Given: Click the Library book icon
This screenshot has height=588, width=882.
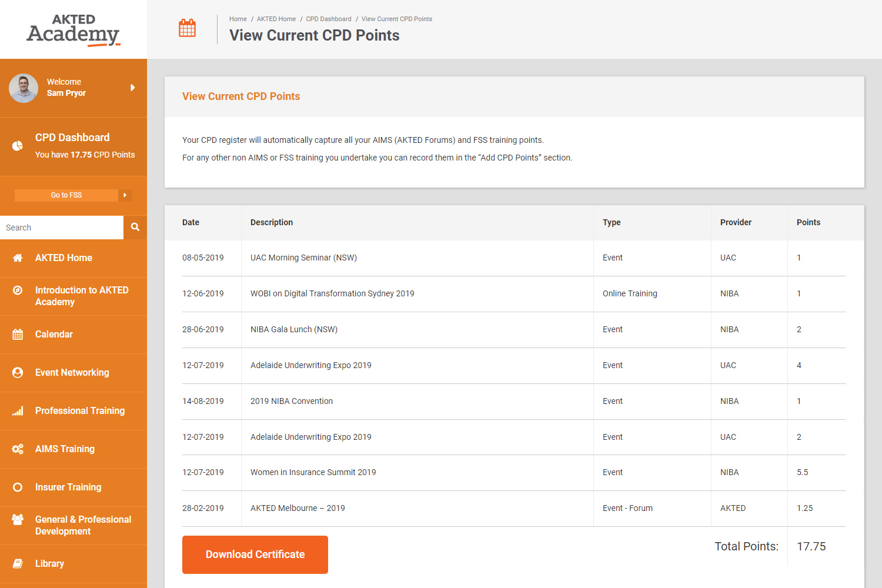Looking at the screenshot, I should (18, 564).
